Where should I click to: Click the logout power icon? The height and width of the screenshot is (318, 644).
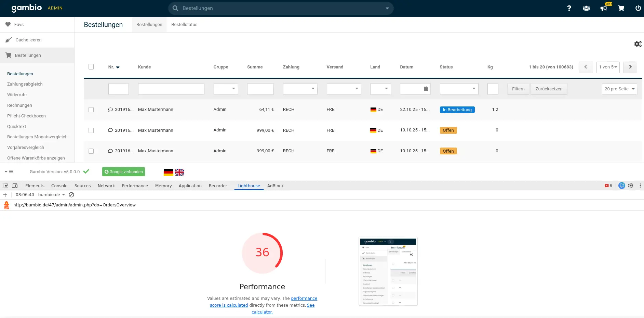(638, 8)
